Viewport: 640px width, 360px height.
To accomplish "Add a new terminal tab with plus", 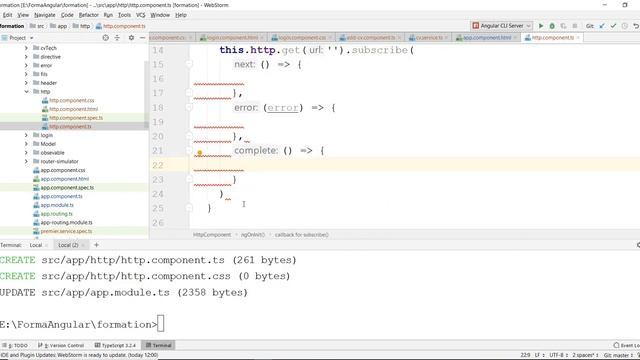I will [x=96, y=245].
